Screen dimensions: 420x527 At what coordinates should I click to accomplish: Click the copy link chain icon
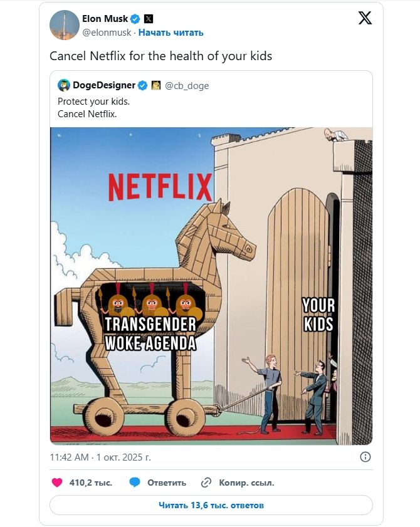coord(206,483)
